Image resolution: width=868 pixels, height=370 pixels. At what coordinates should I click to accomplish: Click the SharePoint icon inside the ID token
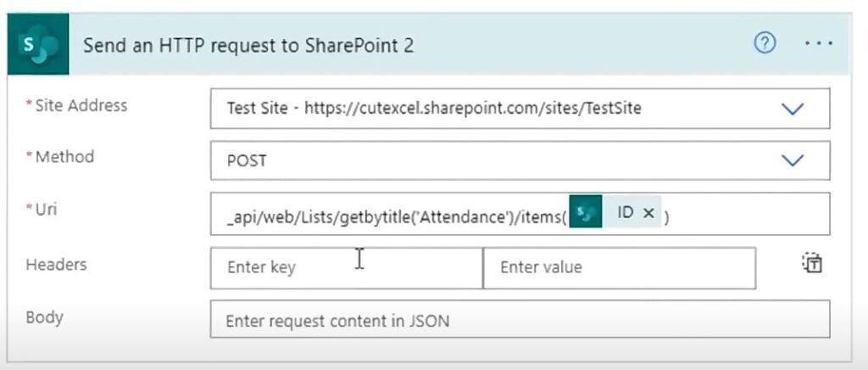pos(586,213)
